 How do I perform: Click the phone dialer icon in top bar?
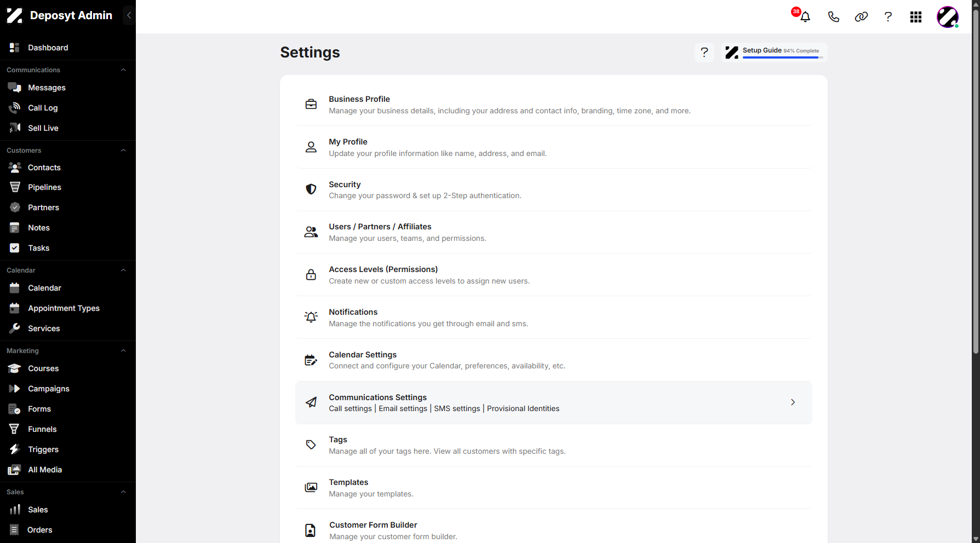[833, 17]
